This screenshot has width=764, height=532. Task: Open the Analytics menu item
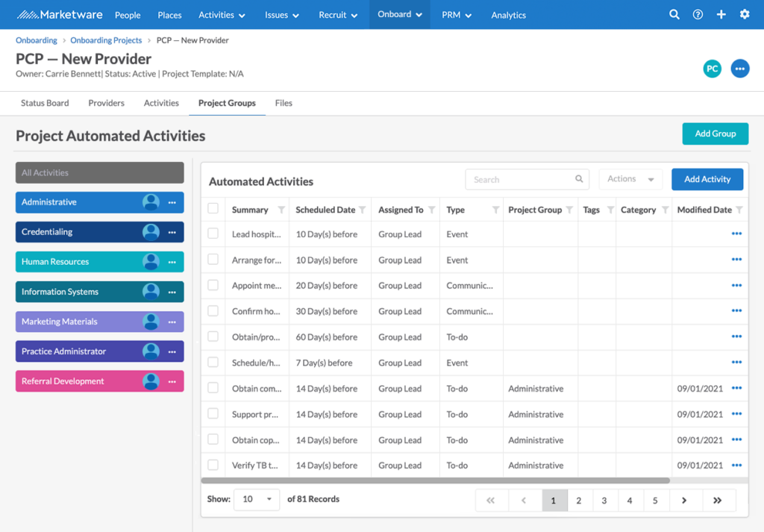[x=508, y=14]
